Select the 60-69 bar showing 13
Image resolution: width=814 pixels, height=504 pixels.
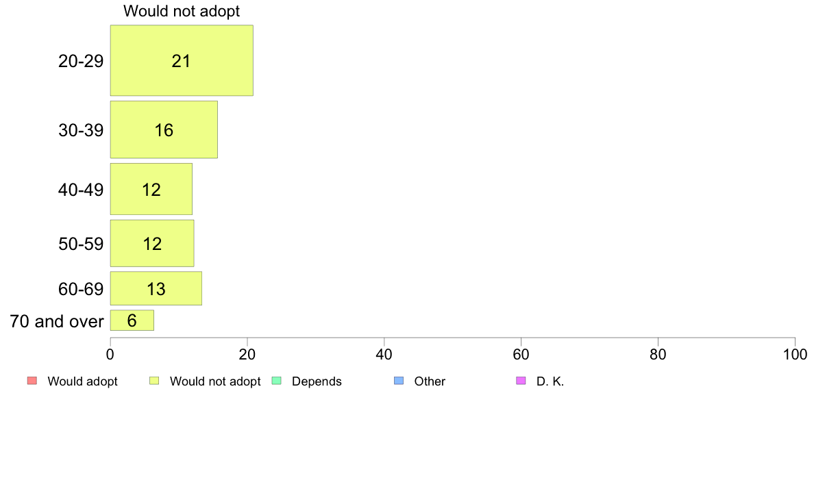(x=156, y=288)
